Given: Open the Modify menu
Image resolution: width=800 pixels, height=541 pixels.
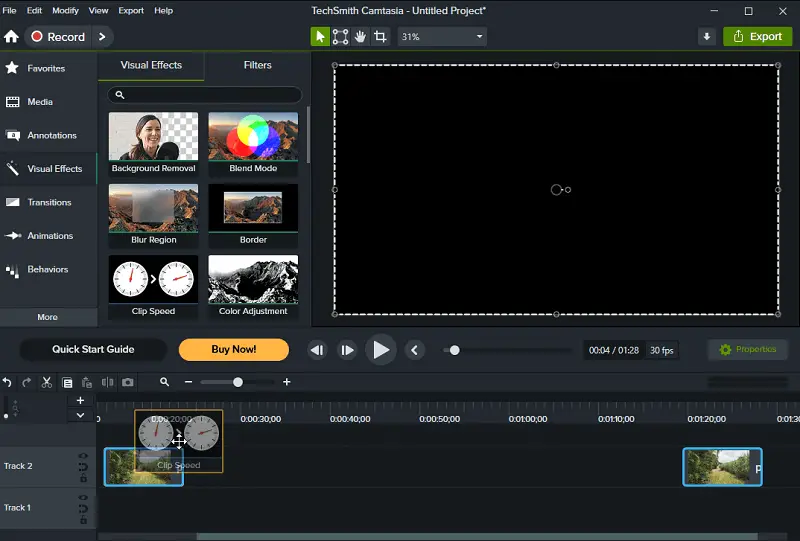Looking at the screenshot, I should pos(65,10).
